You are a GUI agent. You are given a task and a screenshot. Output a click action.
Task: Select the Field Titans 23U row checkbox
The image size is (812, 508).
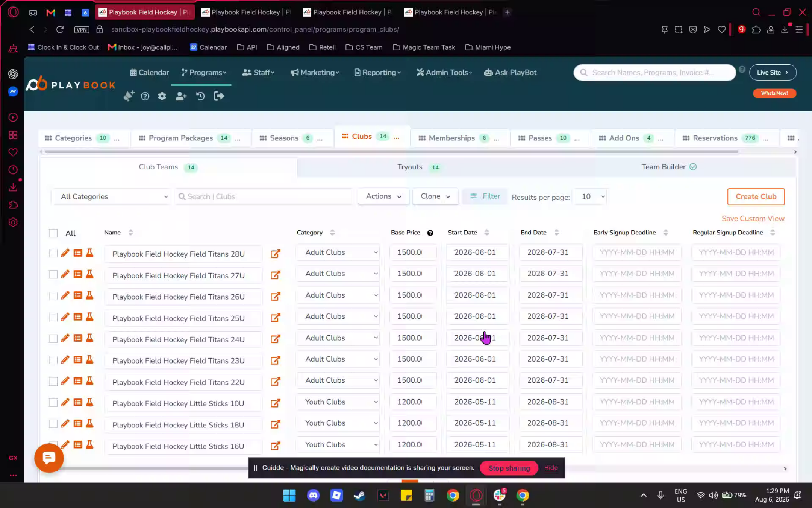(53, 360)
